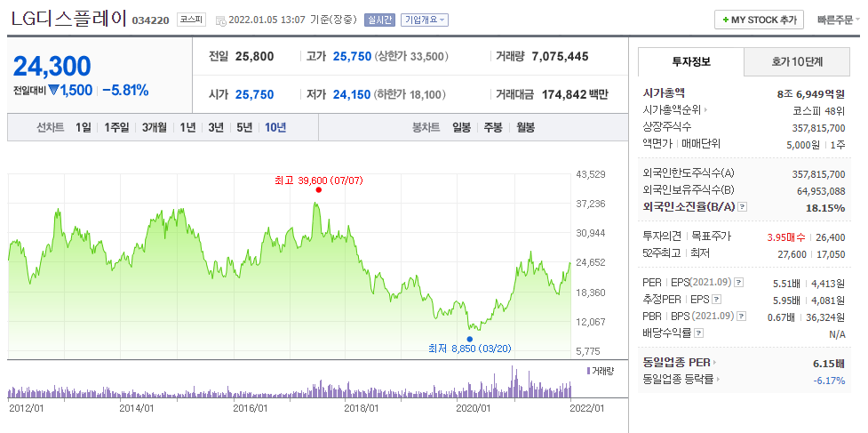The height and width of the screenshot is (433, 868).
Task: Click the 고가 value 25,750
Action: (x=352, y=56)
